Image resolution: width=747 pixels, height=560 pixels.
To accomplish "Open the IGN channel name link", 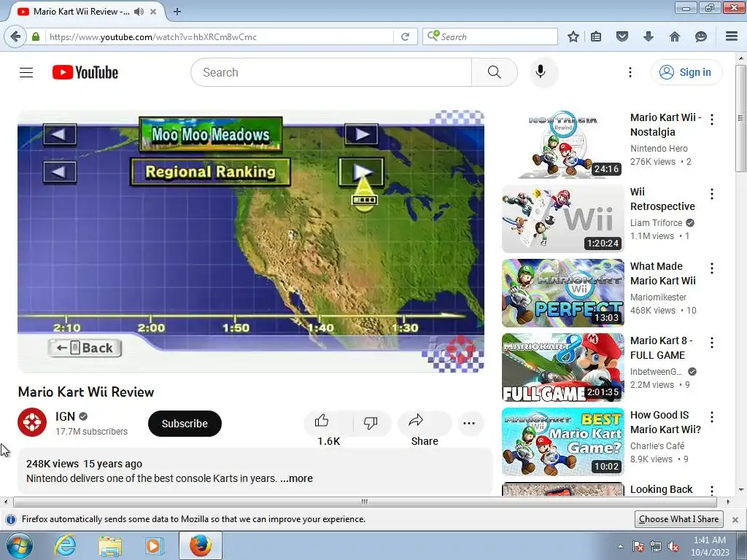I will [65, 416].
